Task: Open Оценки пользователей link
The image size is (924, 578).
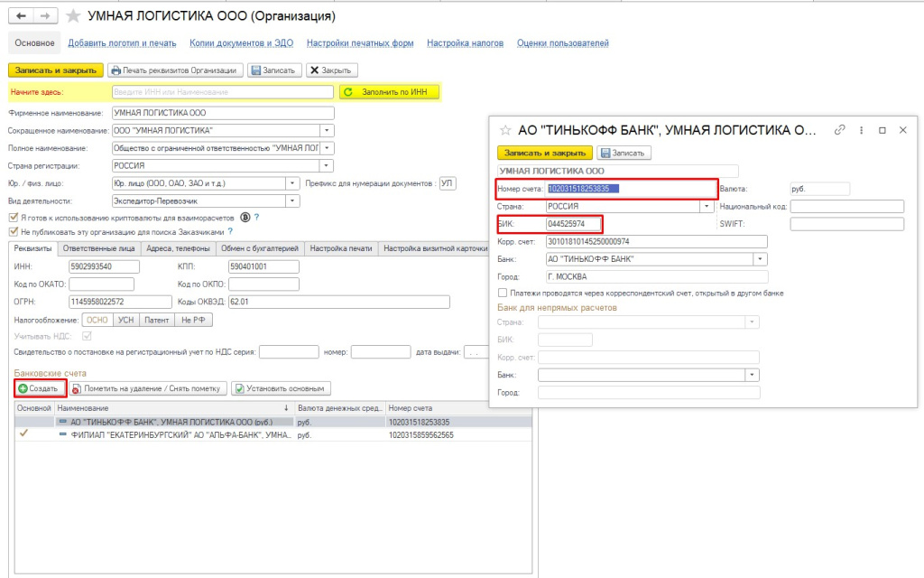Action: 563,43
